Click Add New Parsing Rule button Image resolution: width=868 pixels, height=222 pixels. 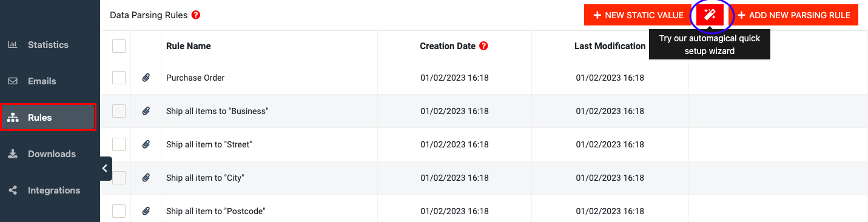click(x=793, y=15)
